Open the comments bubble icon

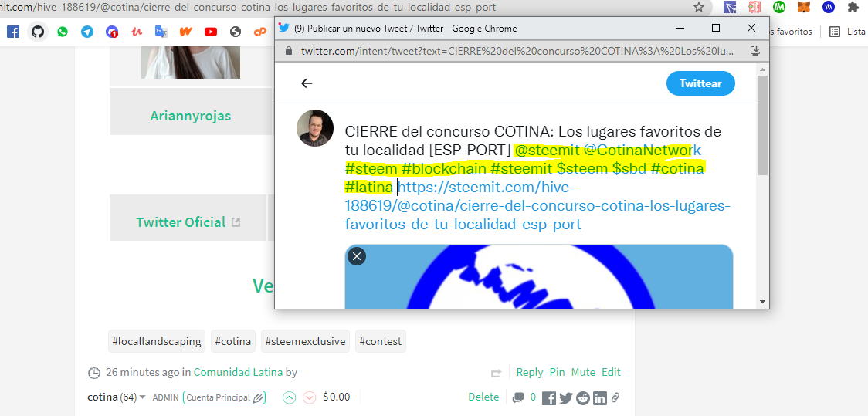519,397
